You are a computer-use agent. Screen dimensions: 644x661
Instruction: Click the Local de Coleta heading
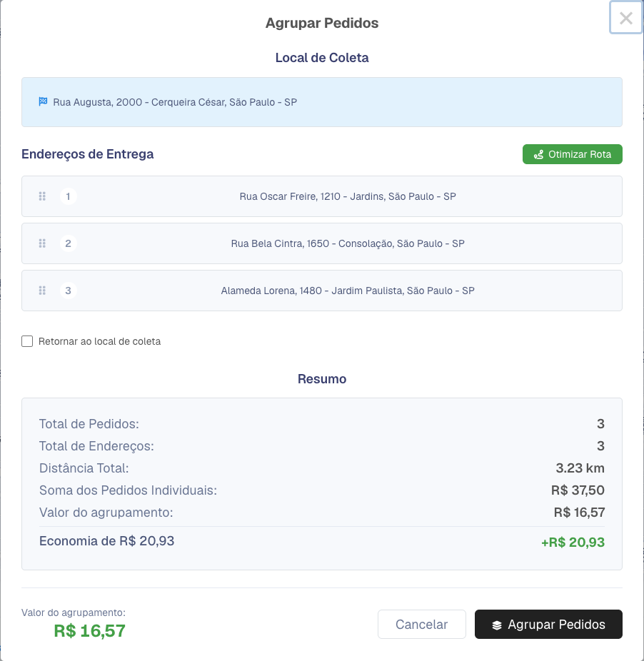(322, 58)
